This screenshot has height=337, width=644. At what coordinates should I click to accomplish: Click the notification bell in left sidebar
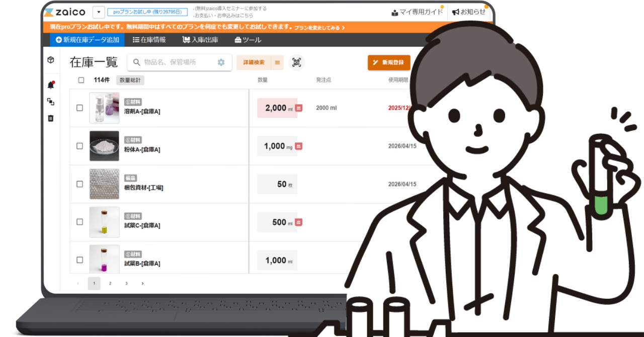coord(50,85)
